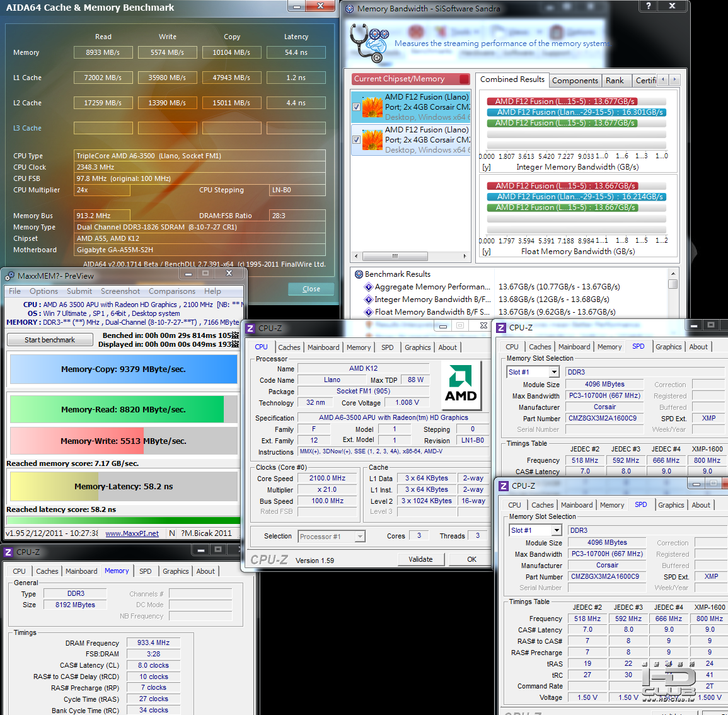Open the Slot #1 dropdown in lower CPU-Z SPD window
The height and width of the screenshot is (715, 728).
tap(557, 530)
